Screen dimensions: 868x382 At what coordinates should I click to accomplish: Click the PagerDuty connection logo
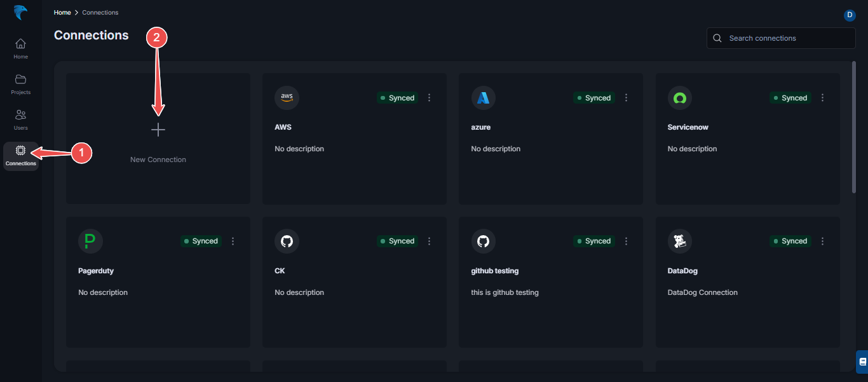tap(90, 241)
